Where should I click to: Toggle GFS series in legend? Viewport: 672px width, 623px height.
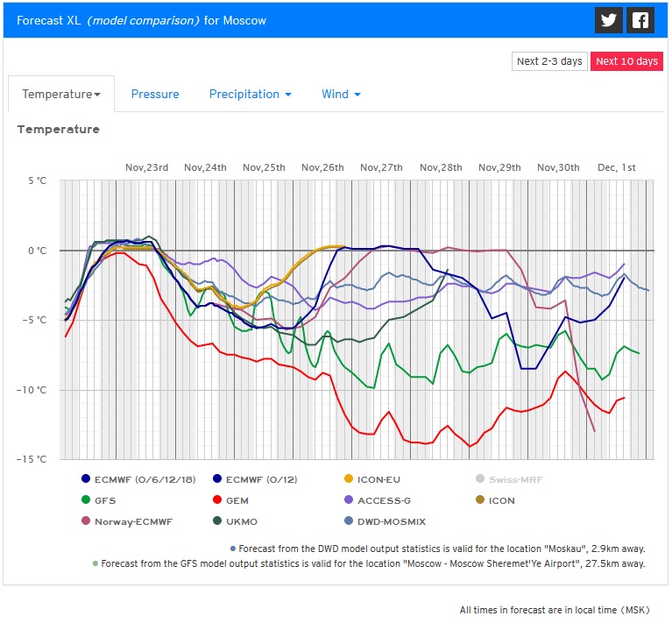(99, 500)
